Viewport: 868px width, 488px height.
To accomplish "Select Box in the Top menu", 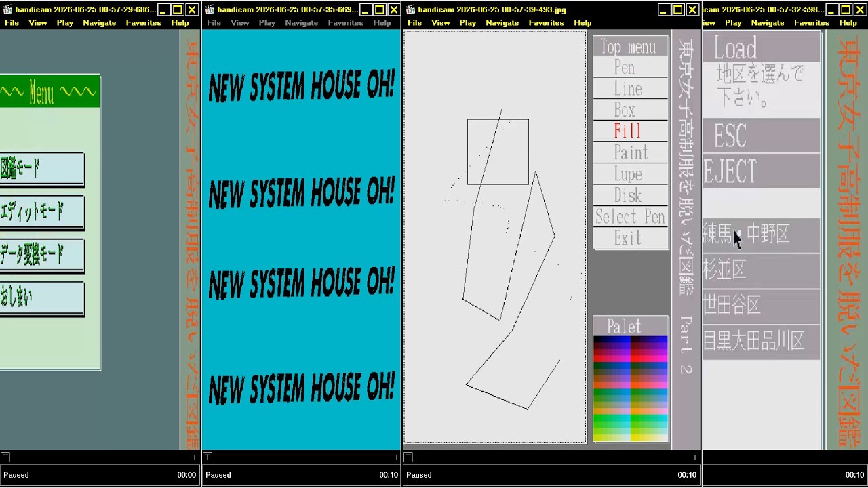I will (x=631, y=110).
